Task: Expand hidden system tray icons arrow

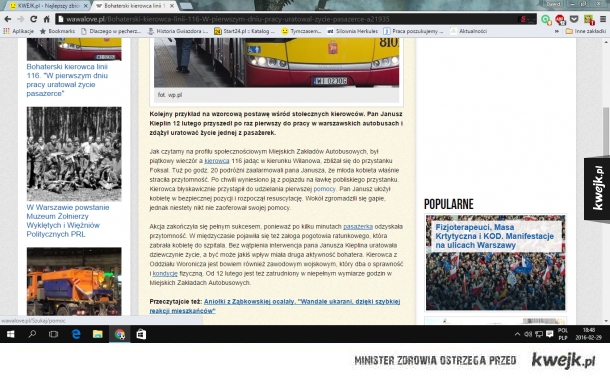Action: (x=517, y=334)
